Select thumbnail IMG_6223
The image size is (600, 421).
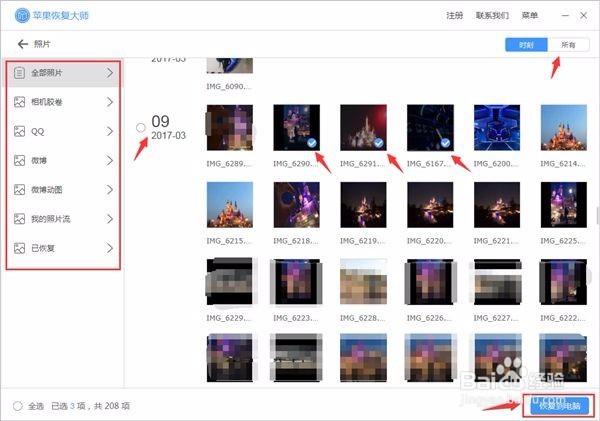(297, 282)
